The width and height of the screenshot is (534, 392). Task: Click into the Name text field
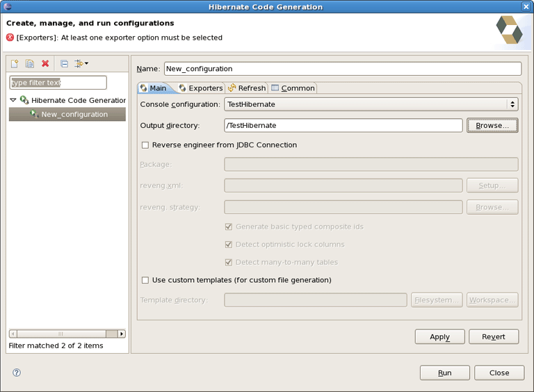click(x=342, y=69)
